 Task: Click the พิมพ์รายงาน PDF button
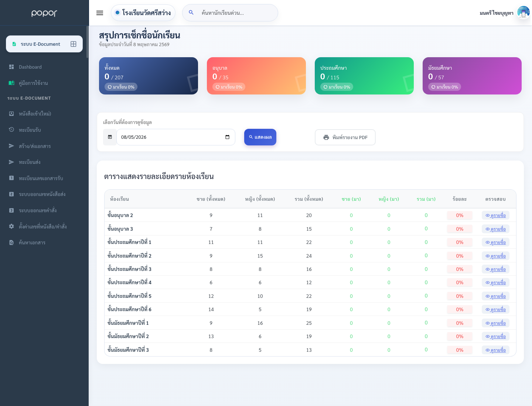345,137
